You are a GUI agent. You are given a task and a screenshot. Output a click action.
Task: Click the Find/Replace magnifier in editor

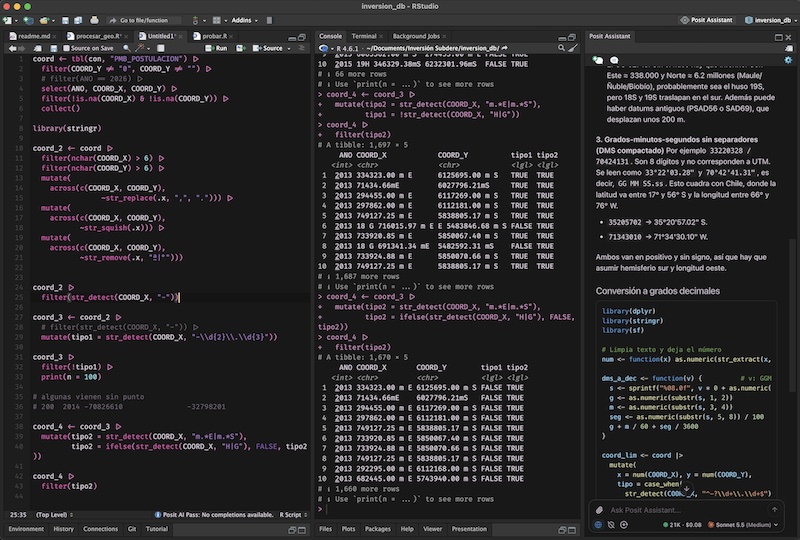[x=127, y=48]
